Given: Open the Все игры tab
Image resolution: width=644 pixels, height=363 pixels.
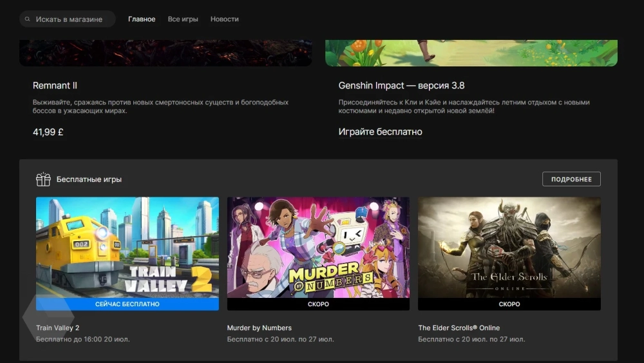Looking at the screenshot, I should 183,19.
